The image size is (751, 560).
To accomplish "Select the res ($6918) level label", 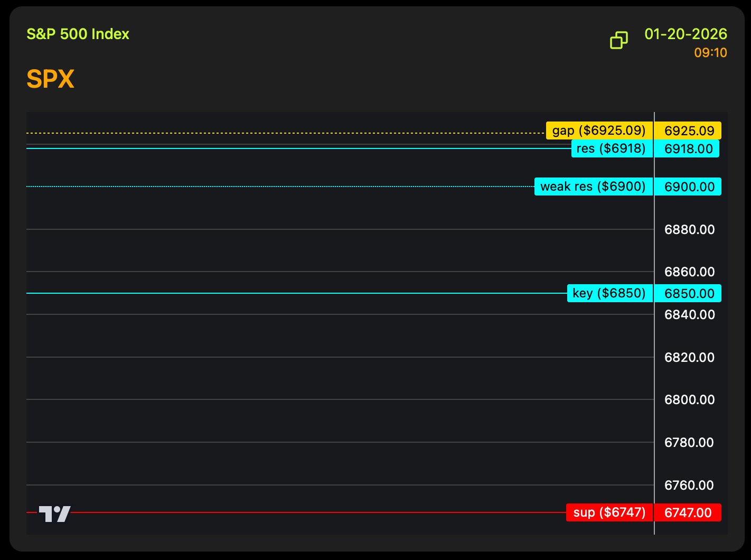I will [612, 148].
